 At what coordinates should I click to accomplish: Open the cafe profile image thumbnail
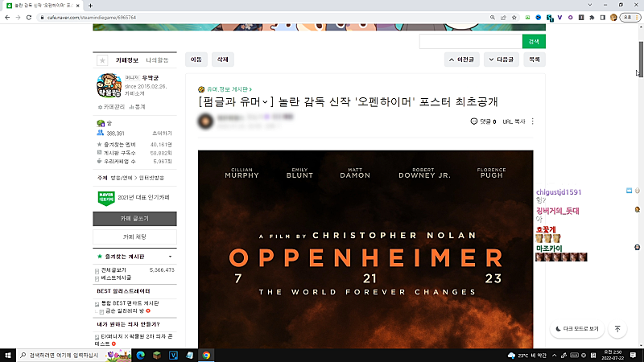(109, 85)
